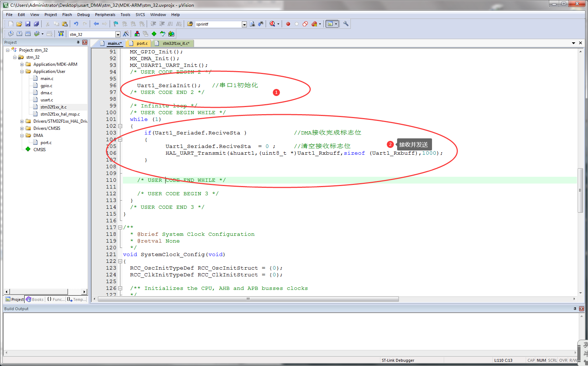Image resolution: width=588 pixels, height=366 pixels.
Task: Pin the Project panel
Action: tap(78, 42)
